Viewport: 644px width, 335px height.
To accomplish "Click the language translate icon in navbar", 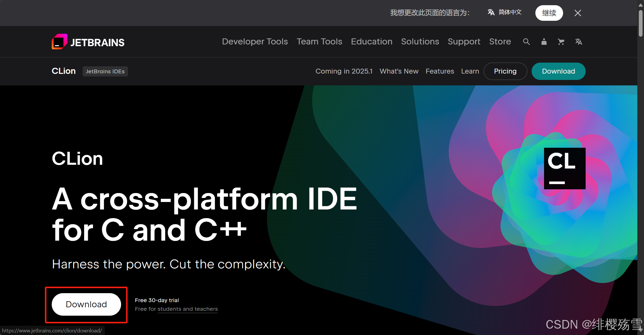I will pos(578,42).
